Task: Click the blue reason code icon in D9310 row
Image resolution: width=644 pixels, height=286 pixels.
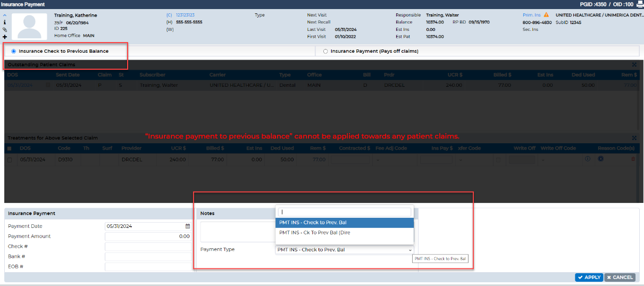Action: coord(600,159)
